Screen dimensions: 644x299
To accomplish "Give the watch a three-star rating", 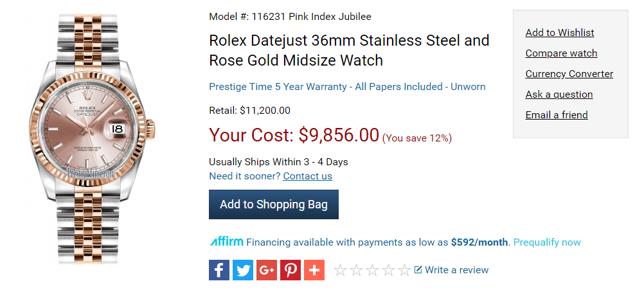I will point(373,270).
